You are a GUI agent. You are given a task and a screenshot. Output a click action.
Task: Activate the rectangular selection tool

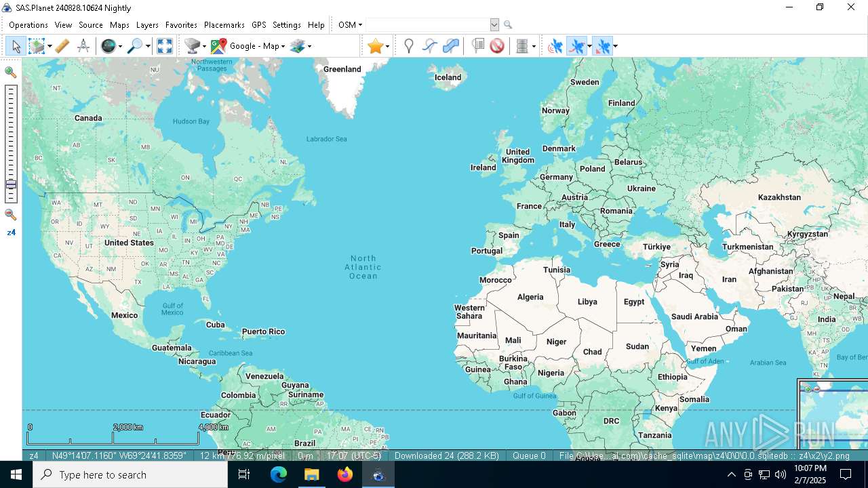[x=36, y=46]
